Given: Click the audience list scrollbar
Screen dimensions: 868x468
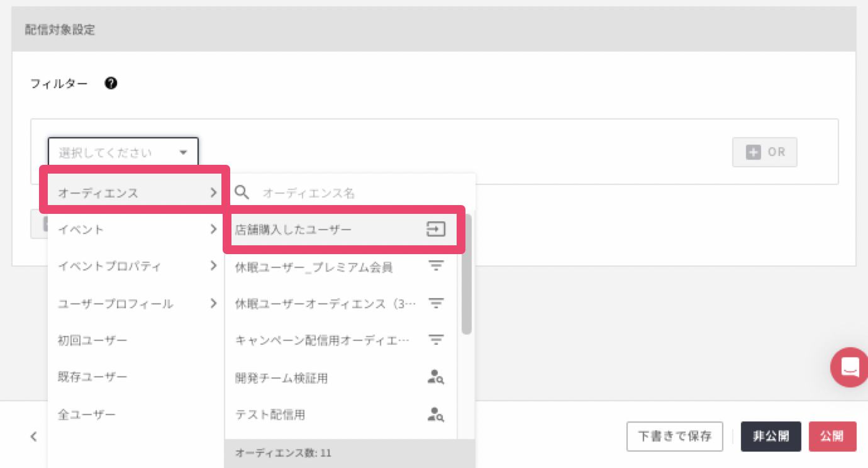Looking at the screenshot, I should 467,274.
